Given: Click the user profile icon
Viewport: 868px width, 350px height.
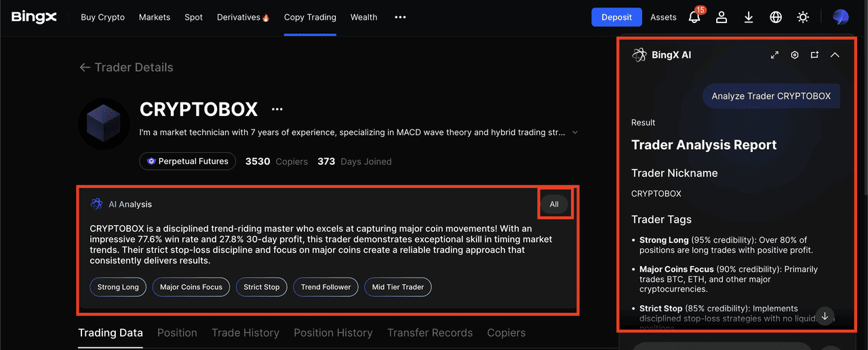Looking at the screenshot, I should coord(722,18).
